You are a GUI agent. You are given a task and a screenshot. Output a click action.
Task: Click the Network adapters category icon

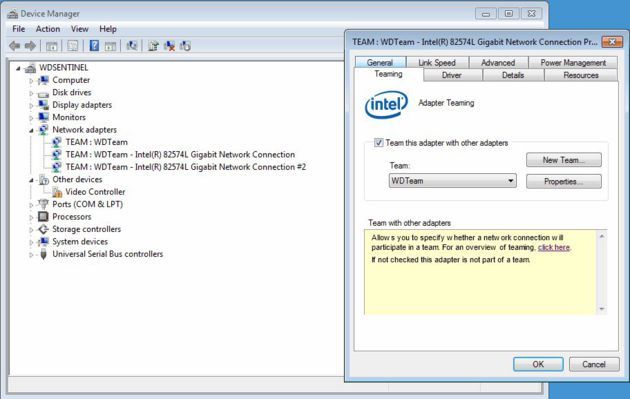coord(43,130)
